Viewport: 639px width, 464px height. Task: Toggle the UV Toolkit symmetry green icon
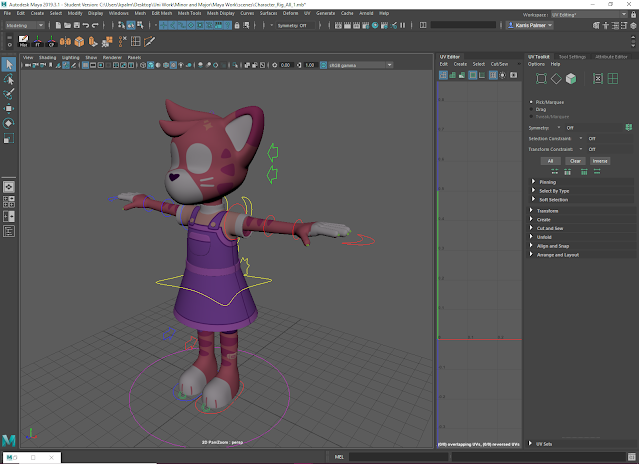point(629,128)
